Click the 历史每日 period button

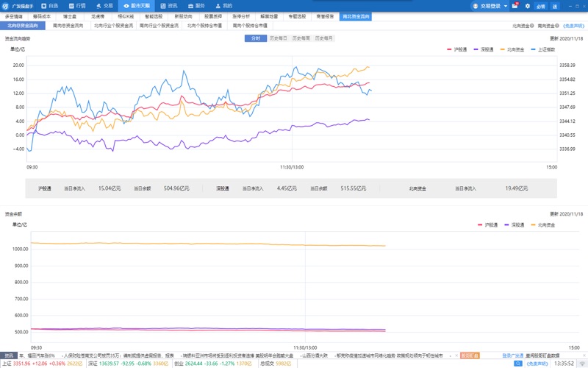point(279,38)
